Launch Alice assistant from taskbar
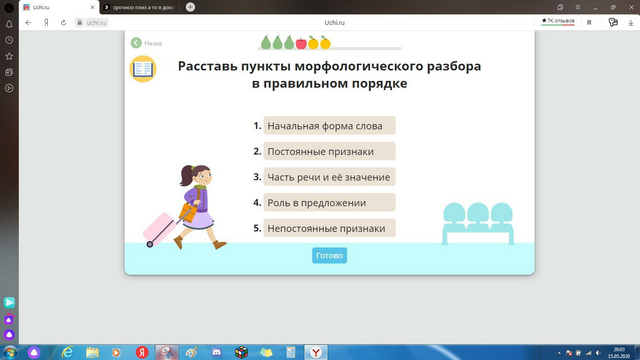The height and width of the screenshot is (360, 640). (x=34, y=352)
